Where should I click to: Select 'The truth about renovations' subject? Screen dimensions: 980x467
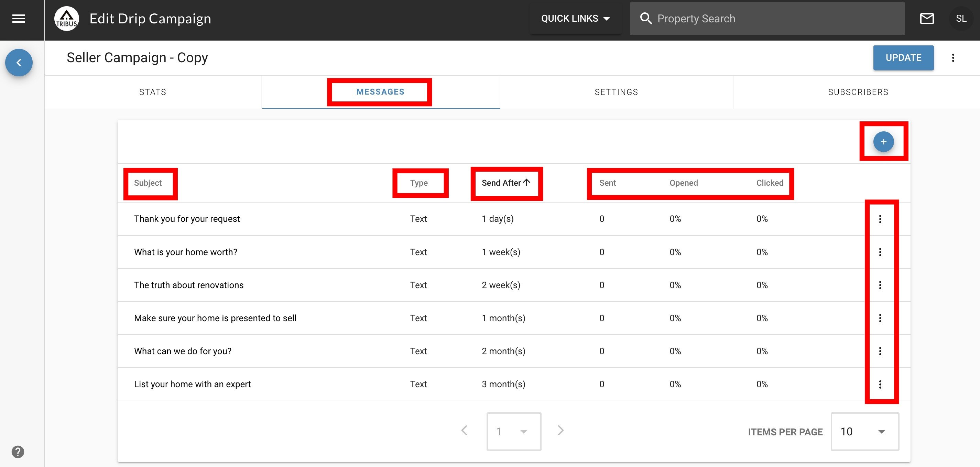pos(189,285)
